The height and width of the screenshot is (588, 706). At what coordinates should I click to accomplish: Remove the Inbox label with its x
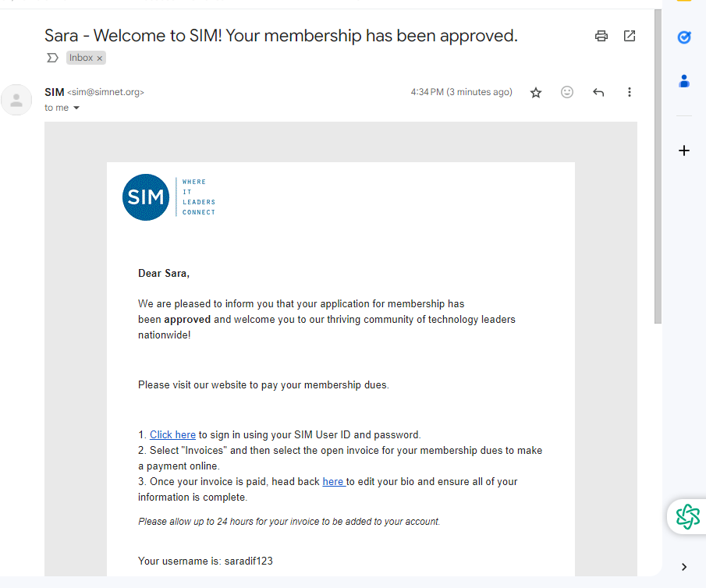[100, 58]
